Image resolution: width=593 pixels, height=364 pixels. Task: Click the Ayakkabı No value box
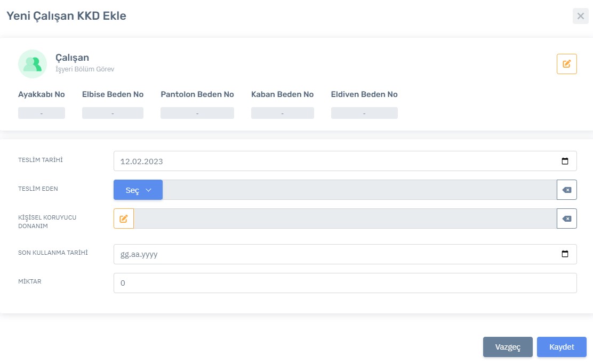click(x=42, y=113)
